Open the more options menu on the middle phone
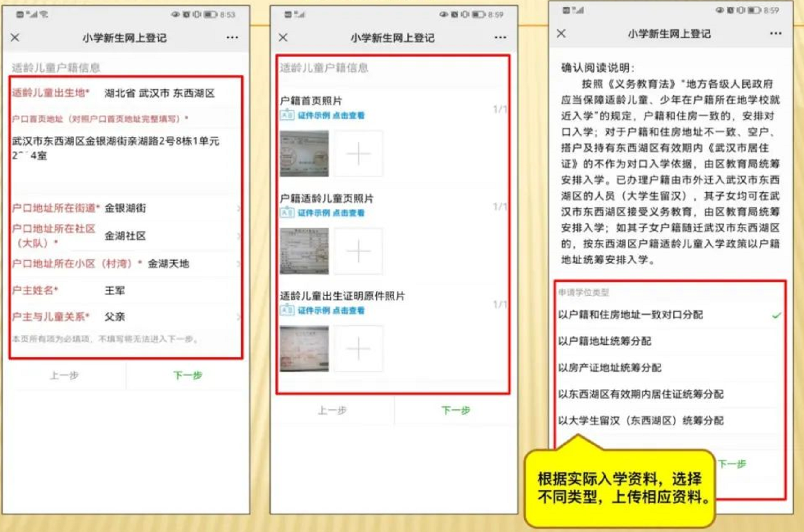Image resolution: width=804 pixels, height=532 pixels. 500,37
